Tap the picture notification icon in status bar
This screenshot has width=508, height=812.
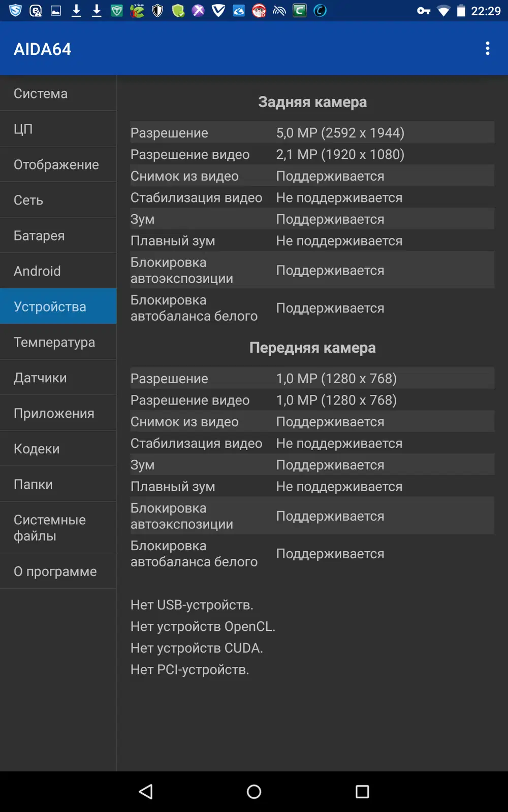[56, 11]
